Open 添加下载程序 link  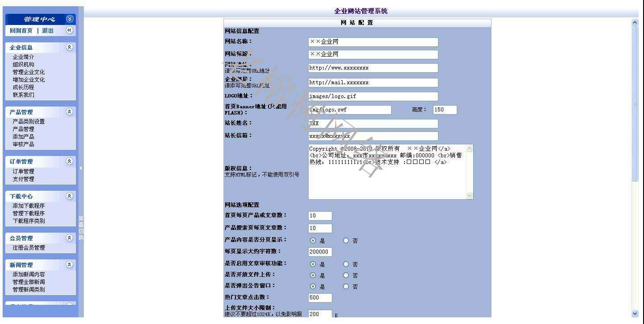point(29,206)
